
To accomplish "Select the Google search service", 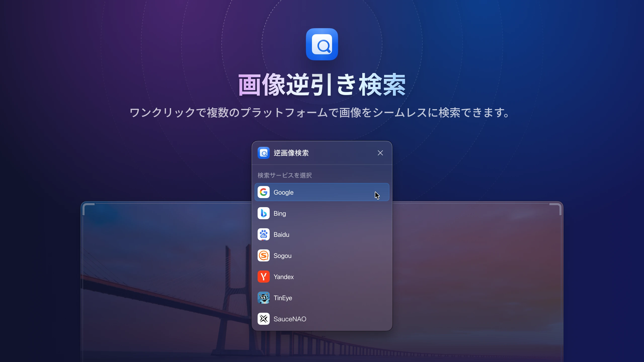I will point(322,192).
